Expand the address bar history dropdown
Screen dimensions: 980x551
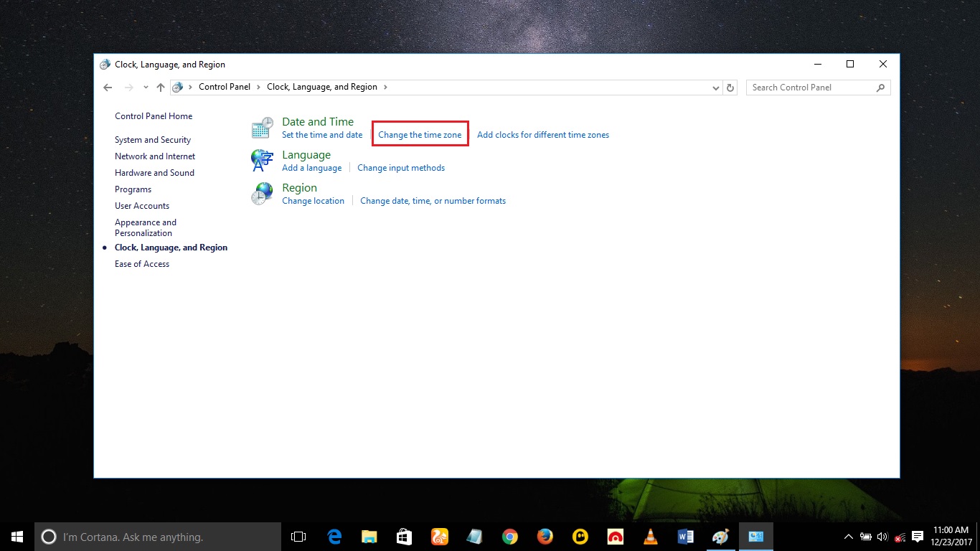pyautogui.click(x=716, y=88)
